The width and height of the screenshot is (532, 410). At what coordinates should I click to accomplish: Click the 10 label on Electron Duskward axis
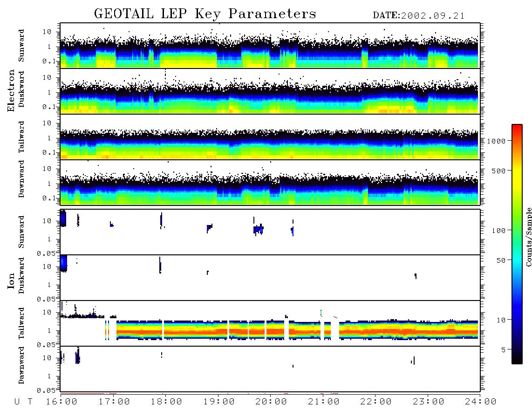tap(47, 77)
